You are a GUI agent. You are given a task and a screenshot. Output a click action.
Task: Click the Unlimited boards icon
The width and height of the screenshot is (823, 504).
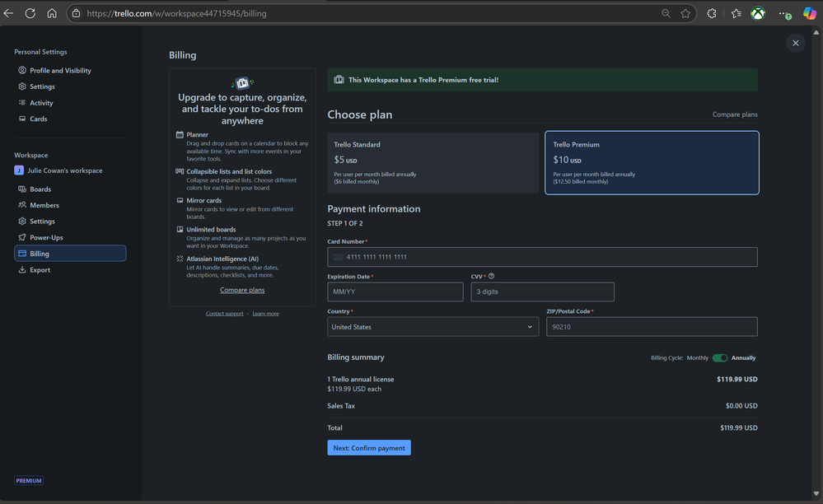(x=180, y=229)
